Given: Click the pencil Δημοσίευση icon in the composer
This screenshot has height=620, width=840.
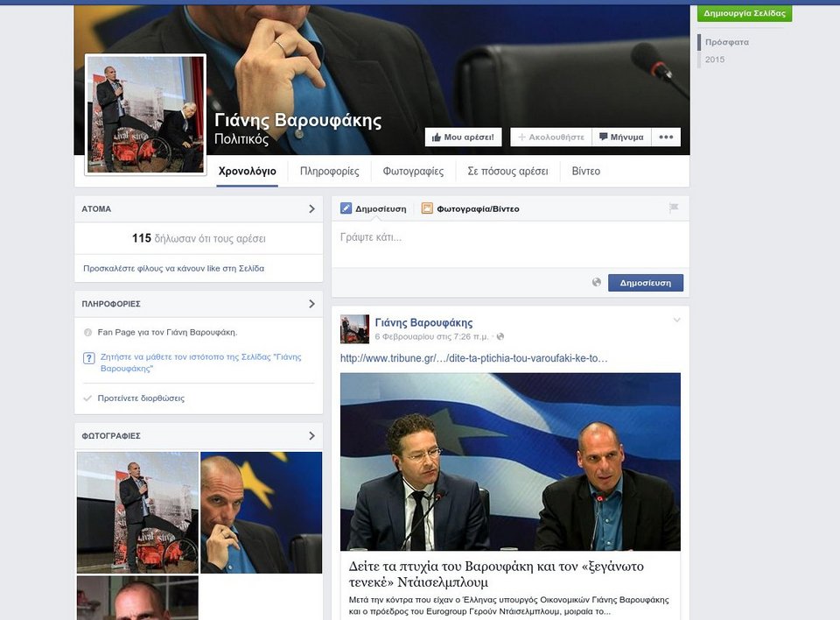Looking at the screenshot, I should point(345,208).
